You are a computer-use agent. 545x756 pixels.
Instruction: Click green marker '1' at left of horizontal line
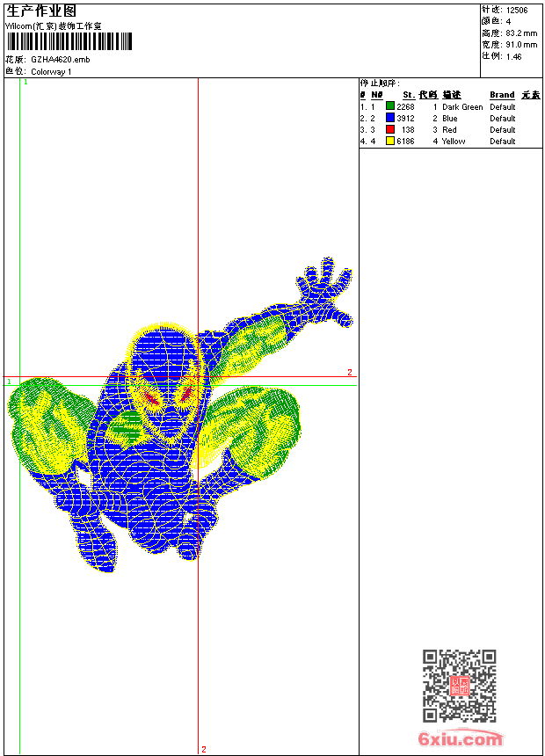[9, 382]
